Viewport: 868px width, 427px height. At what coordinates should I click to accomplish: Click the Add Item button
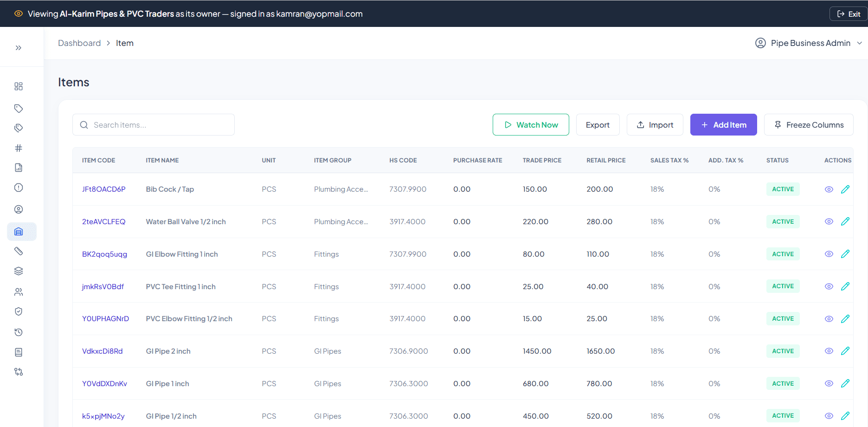point(723,125)
